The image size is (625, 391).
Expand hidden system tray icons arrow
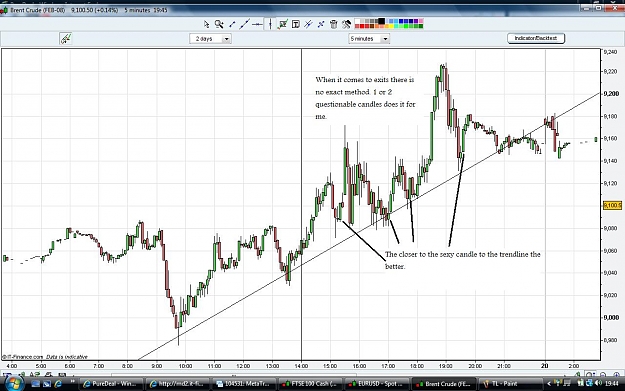click(x=548, y=384)
